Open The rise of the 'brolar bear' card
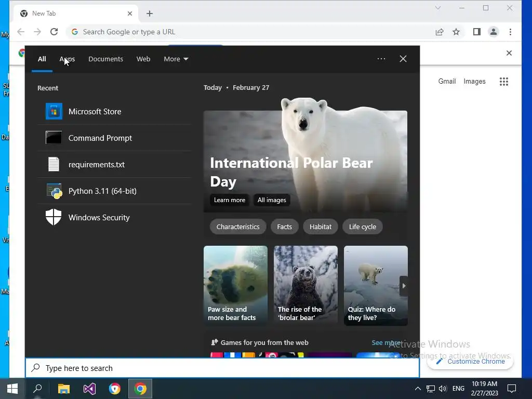 [x=305, y=286]
